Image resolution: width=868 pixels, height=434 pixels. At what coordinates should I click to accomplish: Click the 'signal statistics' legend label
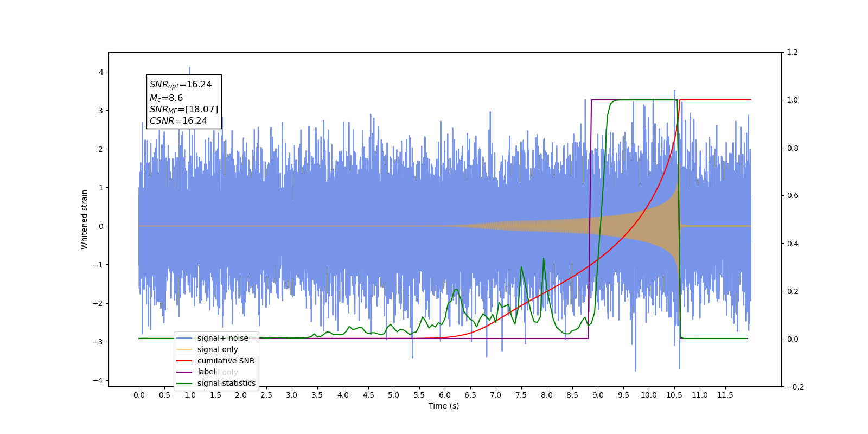pyautogui.click(x=226, y=383)
